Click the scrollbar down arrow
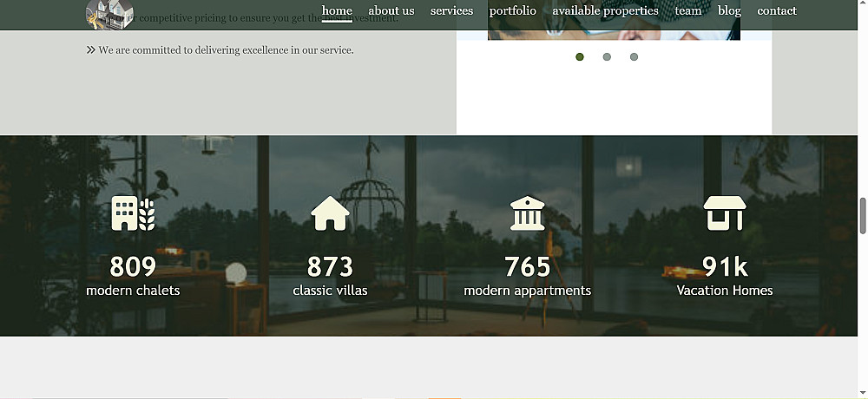This screenshot has width=868, height=399. click(863, 393)
